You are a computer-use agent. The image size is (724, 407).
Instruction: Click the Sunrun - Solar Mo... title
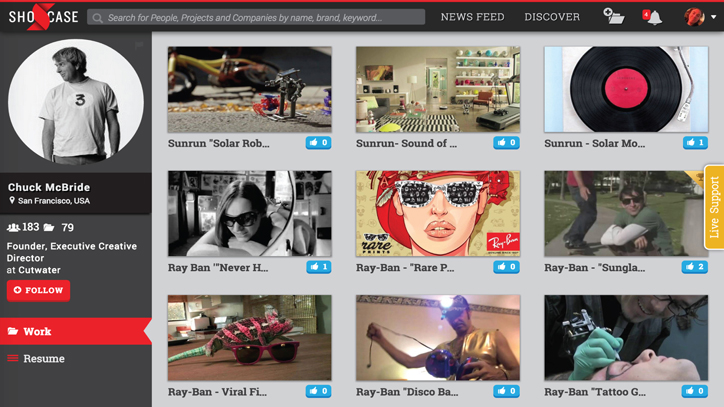click(595, 143)
